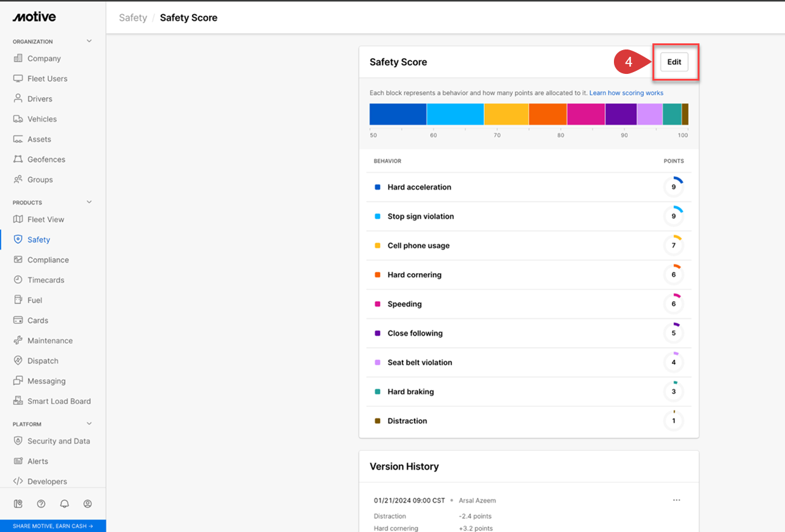
Task: Open Learn how scoring works link
Action: click(x=626, y=93)
